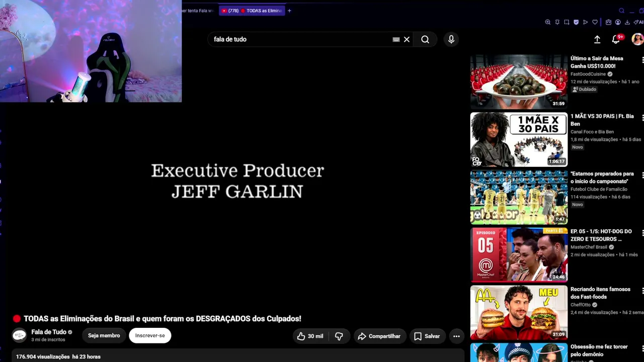Screen dimensions: 644x362
Task: Click title 'Recriando itens famosos dos Fast-foods'
Action: [x=600, y=293]
